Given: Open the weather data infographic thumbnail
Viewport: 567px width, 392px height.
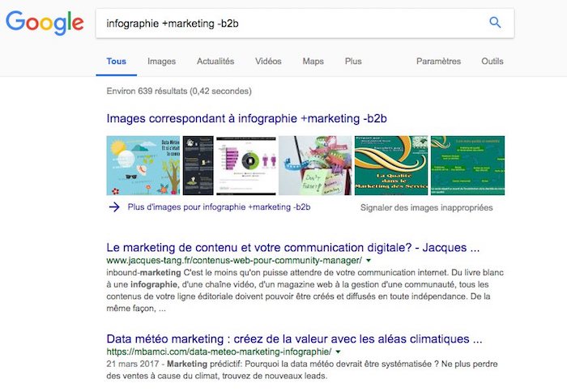Looking at the screenshot, I should pos(143,165).
